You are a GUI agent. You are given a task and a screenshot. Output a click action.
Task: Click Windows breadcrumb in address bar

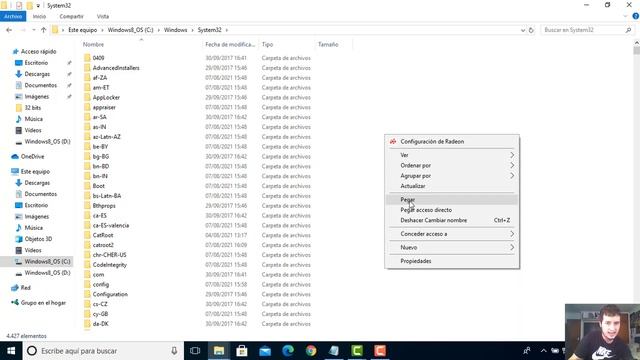coord(176,30)
